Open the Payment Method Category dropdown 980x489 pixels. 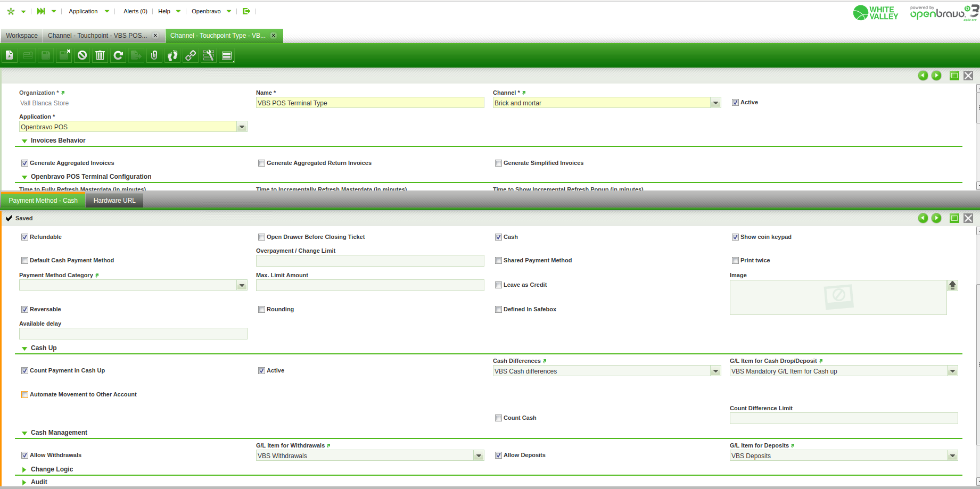pos(242,286)
